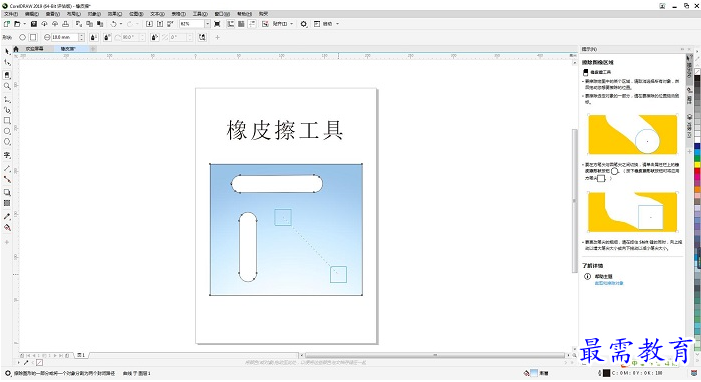Click the eraser thickness 18.0 mm field
This screenshot has width=701, height=382.
(65, 37)
